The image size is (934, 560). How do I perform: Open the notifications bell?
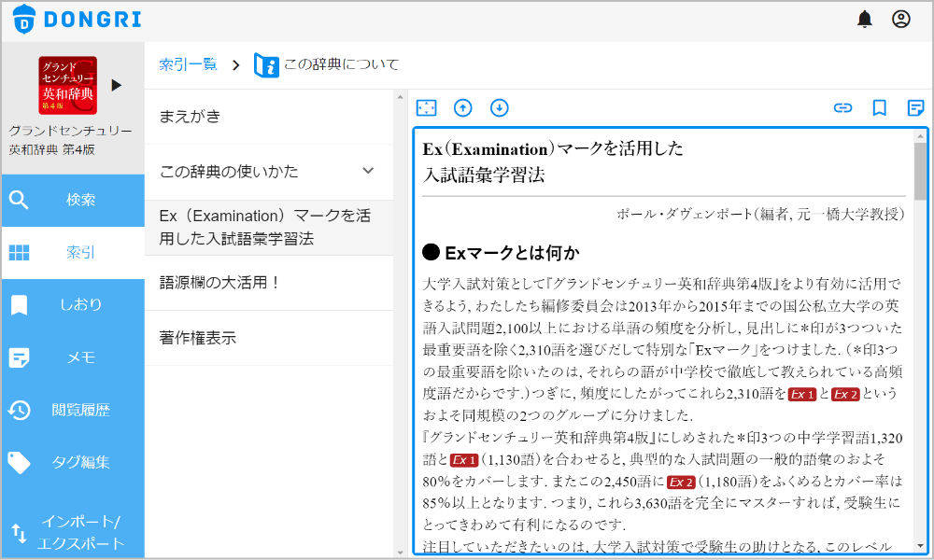[864, 19]
